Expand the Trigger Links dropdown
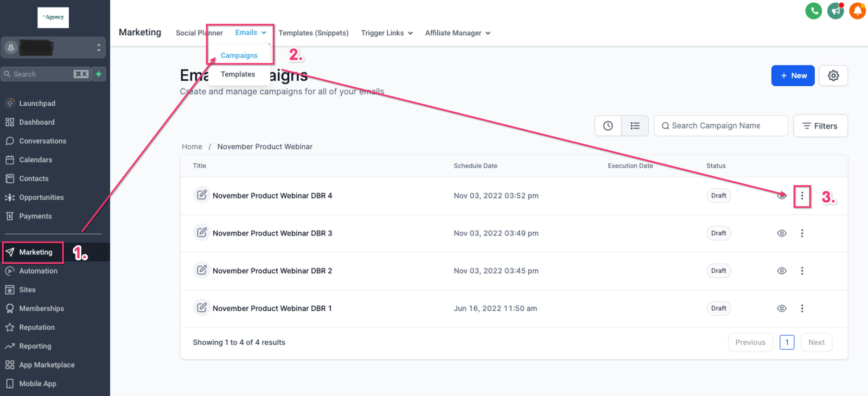This screenshot has width=868, height=396. coord(387,33)
